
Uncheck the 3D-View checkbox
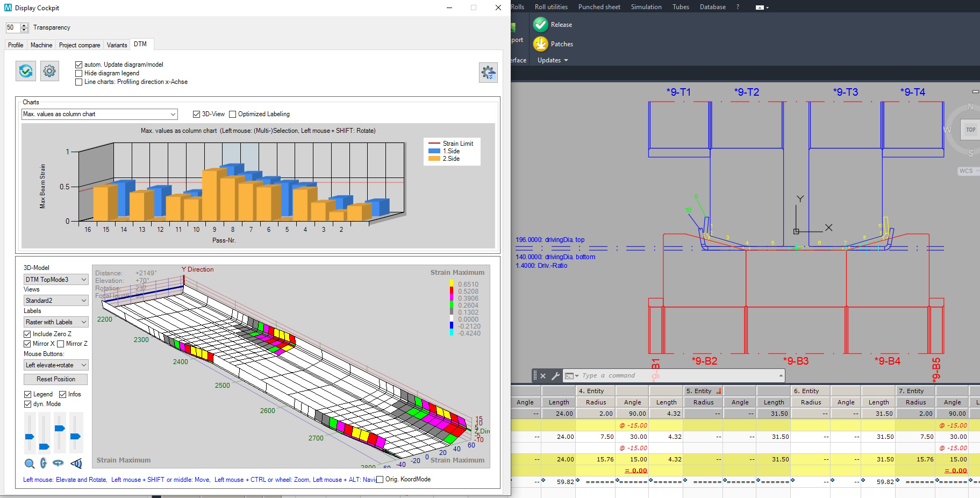click(x=197, y=114)
